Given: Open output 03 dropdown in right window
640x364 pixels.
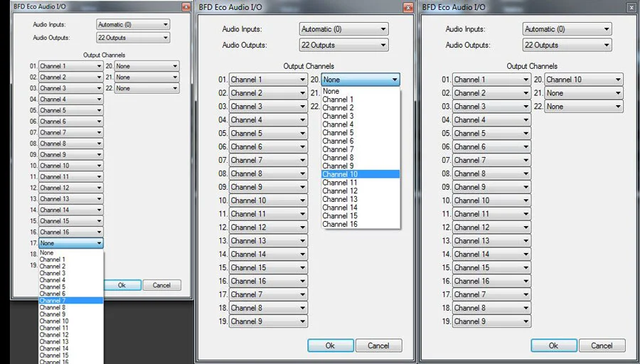Looking at the screenshot, I should 492,107.
